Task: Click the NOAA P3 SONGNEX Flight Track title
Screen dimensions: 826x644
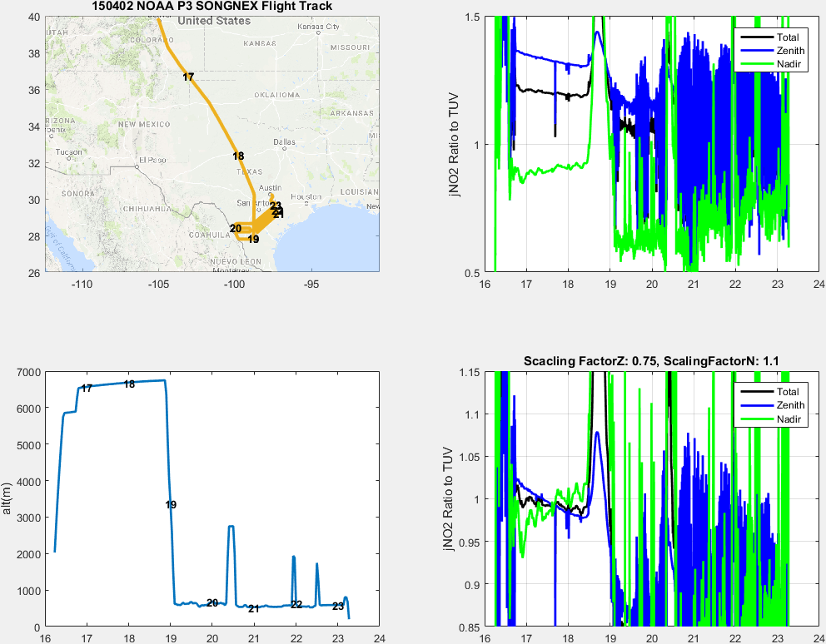Action: tap(211, 7)
